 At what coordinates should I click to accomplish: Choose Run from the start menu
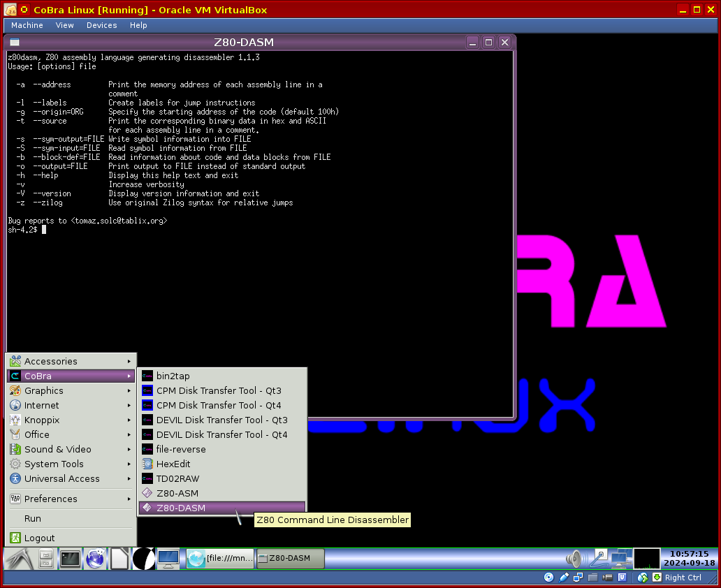point(33,518)
